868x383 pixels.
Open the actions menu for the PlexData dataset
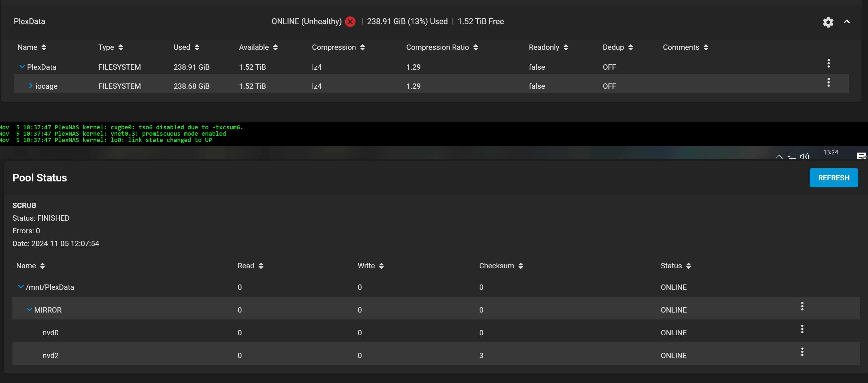tap(828, 63)
